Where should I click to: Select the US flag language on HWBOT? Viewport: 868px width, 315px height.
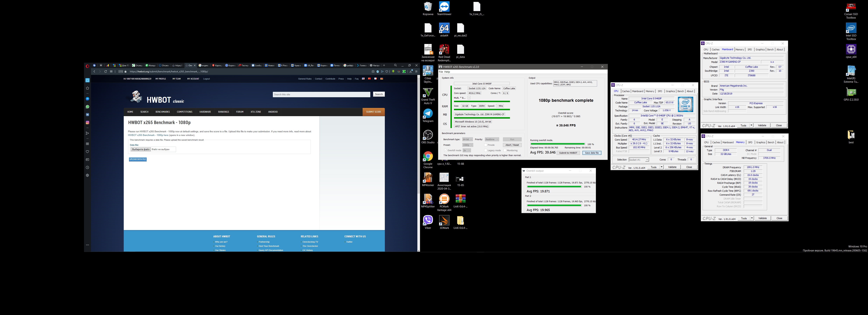(363, 79)
